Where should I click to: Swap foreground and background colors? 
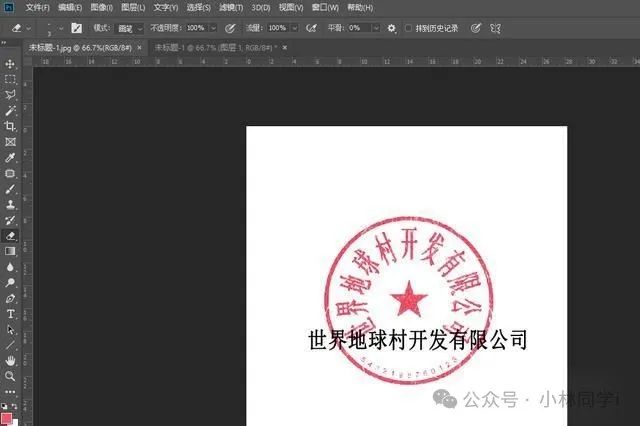click(x=14, y=406)
